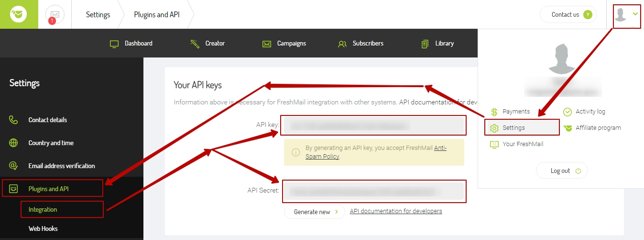This screenshot has width=644, height=240.
Task: Click the small user avatar in header
Action: 621,14
